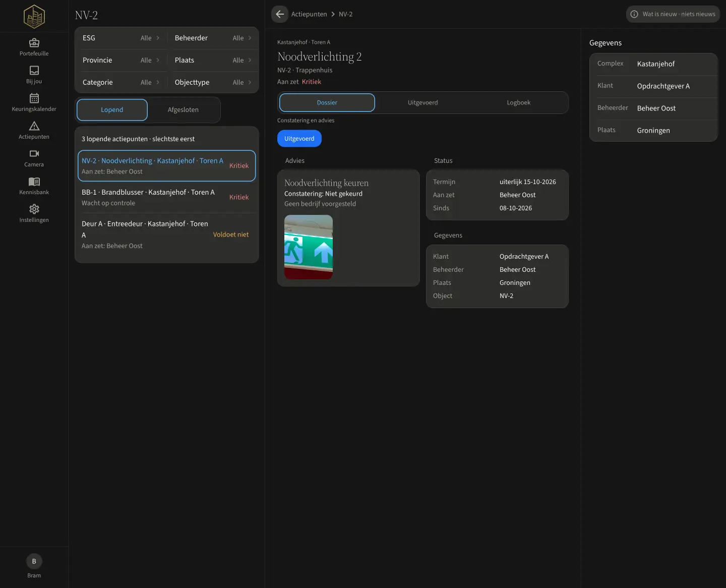Click the Wat is nieuw button
Viewport: 726px width, 588px height.
coord(673,14)
